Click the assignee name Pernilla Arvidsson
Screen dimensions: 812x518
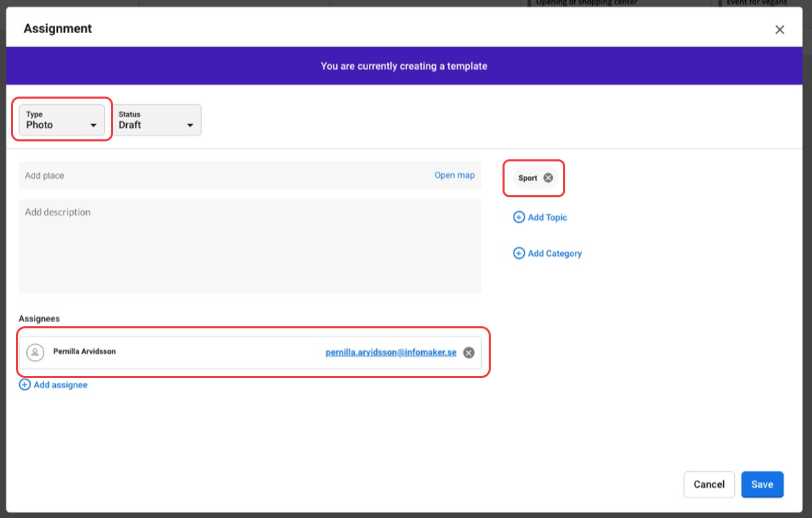pyautogui.click(x=84, y=351)
